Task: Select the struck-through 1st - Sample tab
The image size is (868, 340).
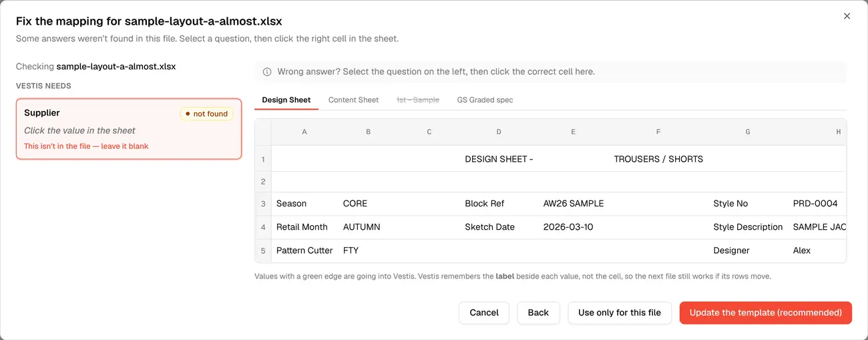Action: pos(418,100)
